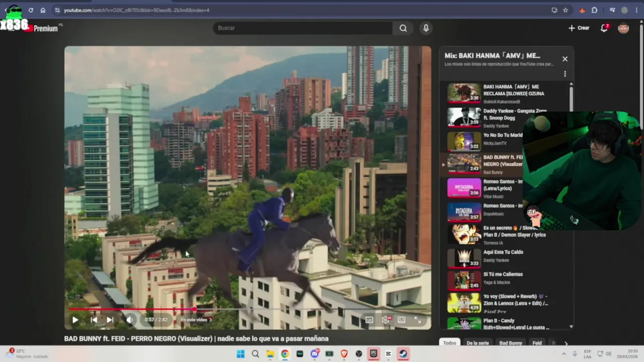The height and width of the screenshot is (362, 644).
Task: Switch the ESP LAA keyboard language
Action: pyautogui.click(x=588, y=354)
